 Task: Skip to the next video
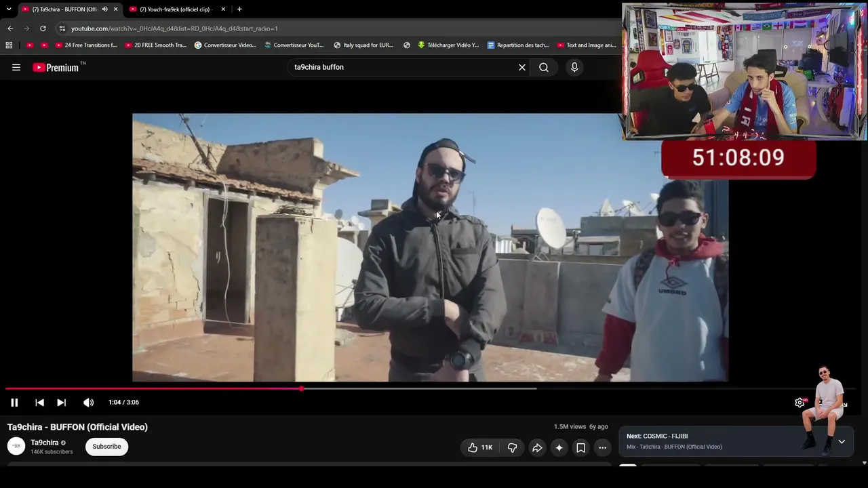click(61, 403)
